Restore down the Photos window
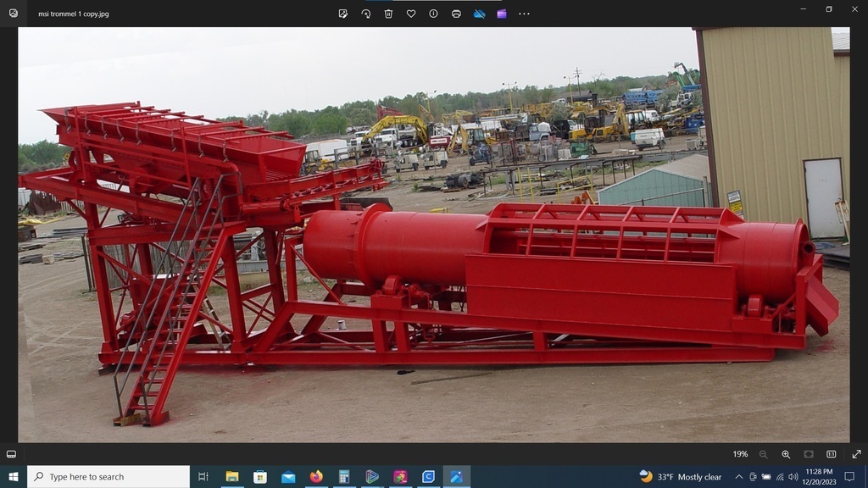Image resolution: width=868 pixels, height=488 pixels. click(x=829, y=8)
